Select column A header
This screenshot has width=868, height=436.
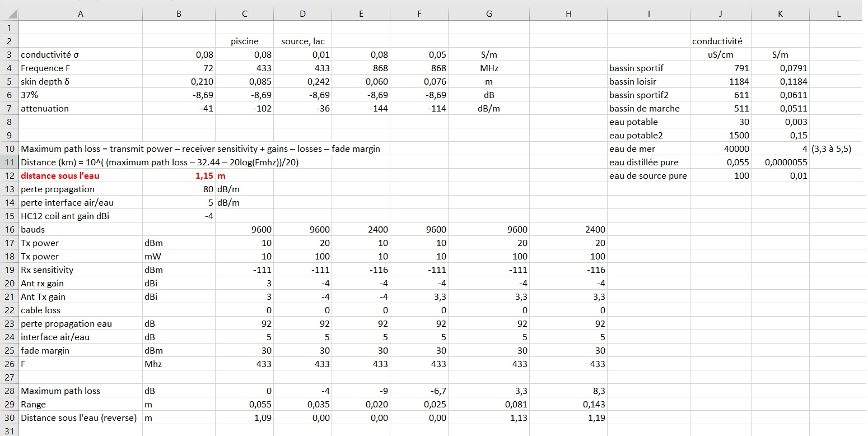click(x=81, y=15)
